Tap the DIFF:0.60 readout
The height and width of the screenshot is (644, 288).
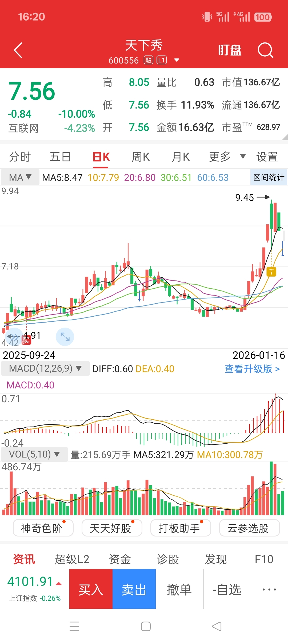[x=113, y=369]
